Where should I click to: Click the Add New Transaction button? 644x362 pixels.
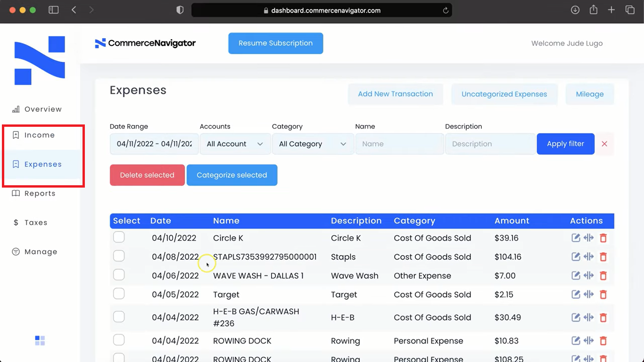[x=395, y=94]
